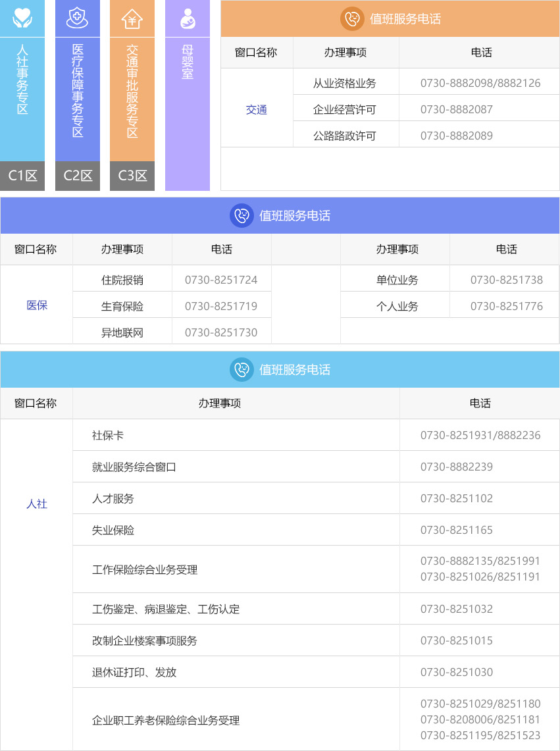560x751 pixels.
Task: Click the 交通 window name link
Action: (257, 110)
